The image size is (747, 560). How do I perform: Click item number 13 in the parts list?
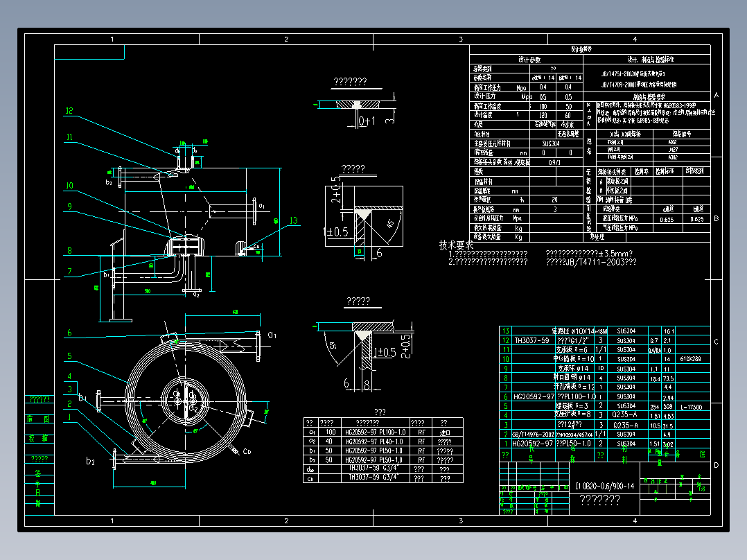505,331
